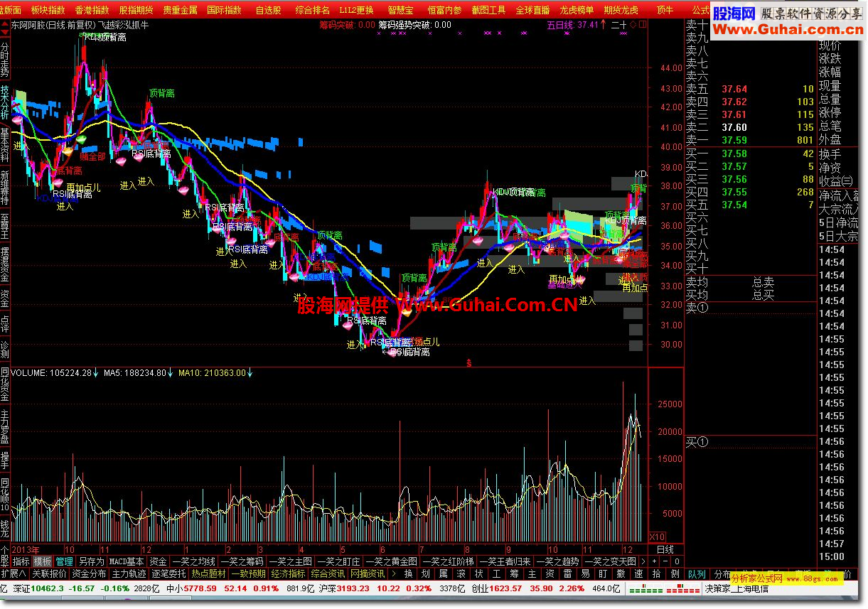Click the 侧 sidebar shortcut button

(x=675, y=573)
